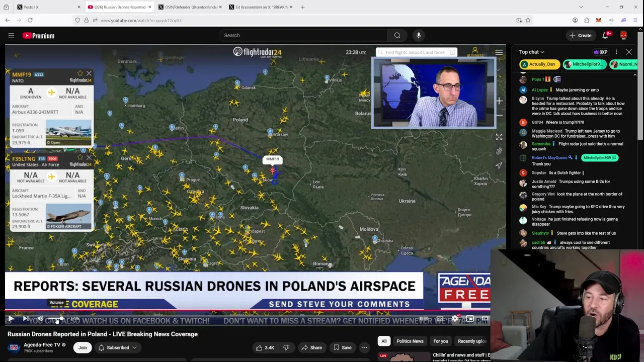The image size is (644, 362).
Task: Skip to next video in player
Action: 26,319
